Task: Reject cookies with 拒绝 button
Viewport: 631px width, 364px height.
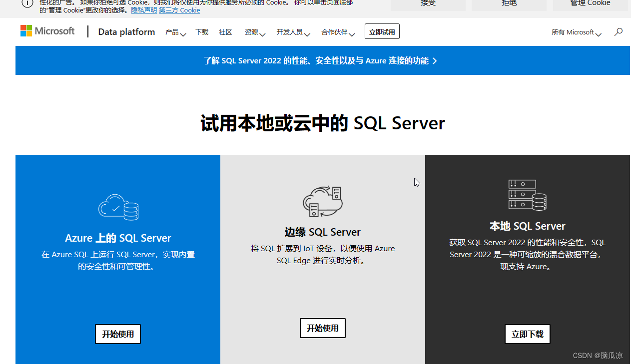Action: point(509,4)
